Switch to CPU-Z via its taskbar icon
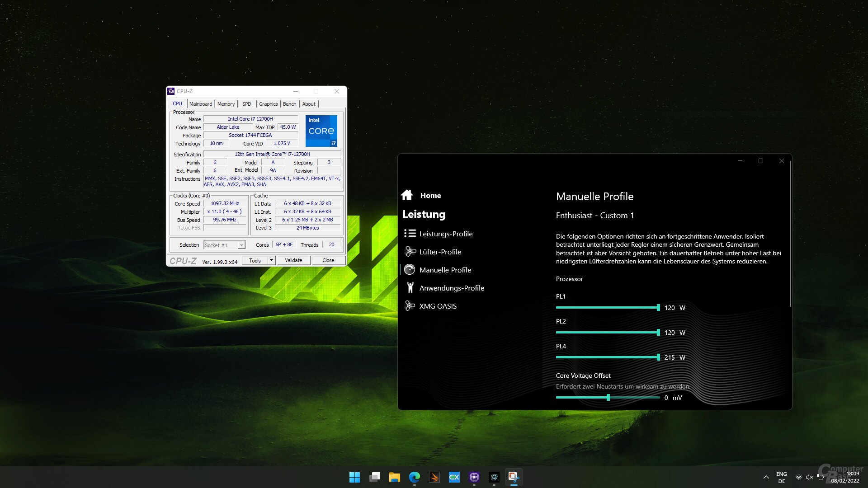The image size is (868, 488). click(x=474, y=477)
